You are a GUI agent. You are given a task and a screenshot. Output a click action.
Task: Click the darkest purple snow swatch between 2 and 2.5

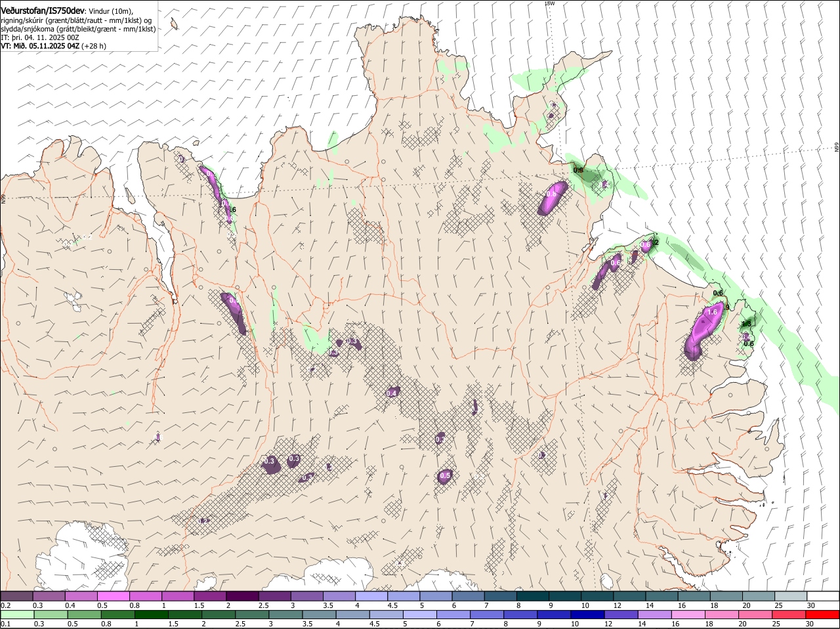coord(242,596)
